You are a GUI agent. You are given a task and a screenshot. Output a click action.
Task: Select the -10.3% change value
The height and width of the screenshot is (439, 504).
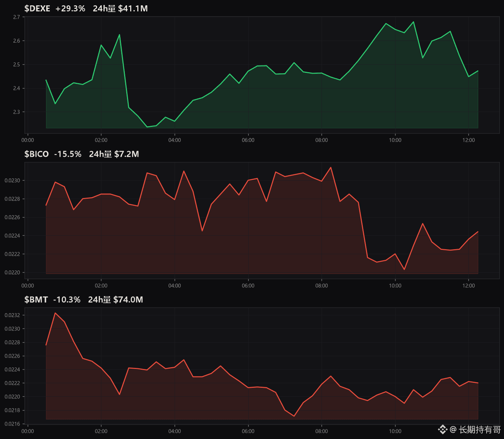point(67,300)
